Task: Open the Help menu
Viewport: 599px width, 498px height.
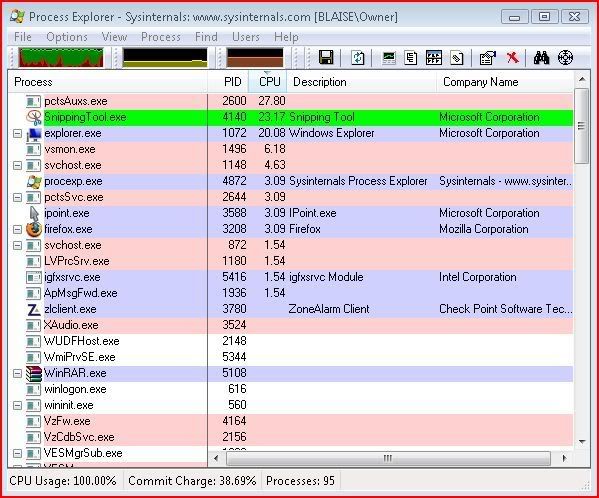Action: coord(286,37)
